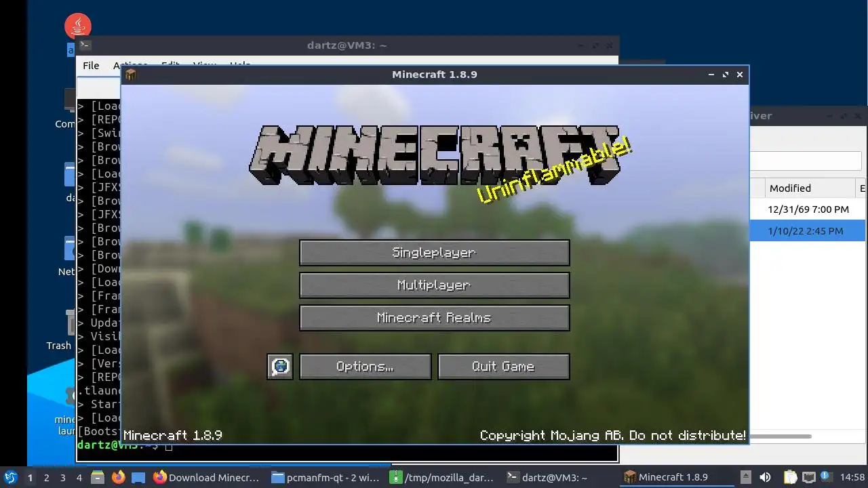The height and width of the screenshot is (488, 868).
Task: Click archiver window horizontal scrollbar
Action: coord(781,436)
